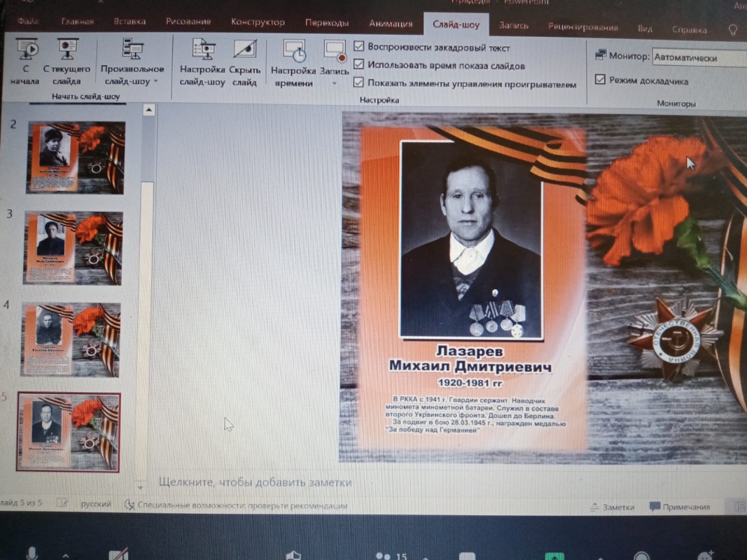
Task: Click the Запись record icon in ribbon
Action: click(334, 51)
